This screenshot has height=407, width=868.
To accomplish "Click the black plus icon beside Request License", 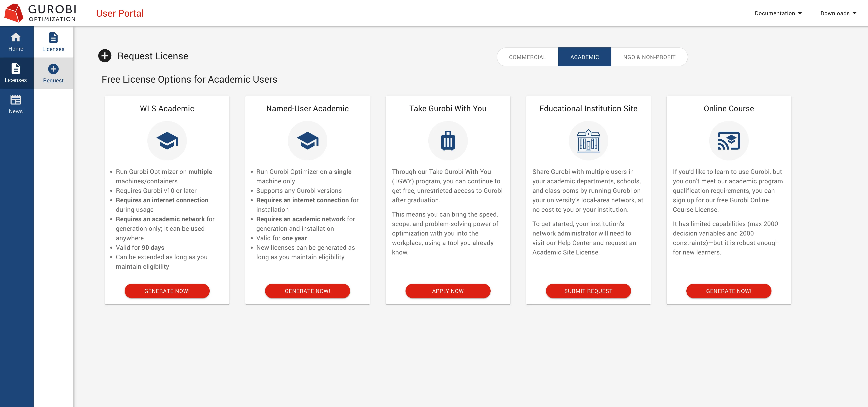I will 105,56.
